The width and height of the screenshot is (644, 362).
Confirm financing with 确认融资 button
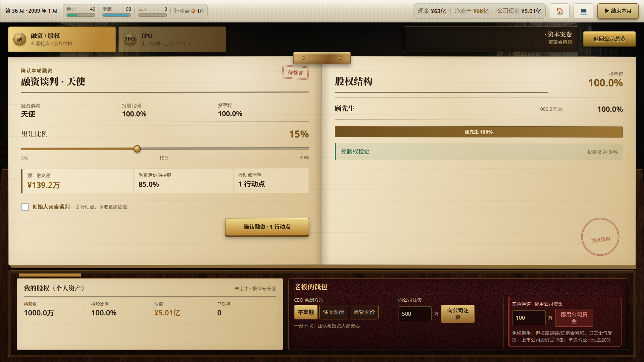267,227
